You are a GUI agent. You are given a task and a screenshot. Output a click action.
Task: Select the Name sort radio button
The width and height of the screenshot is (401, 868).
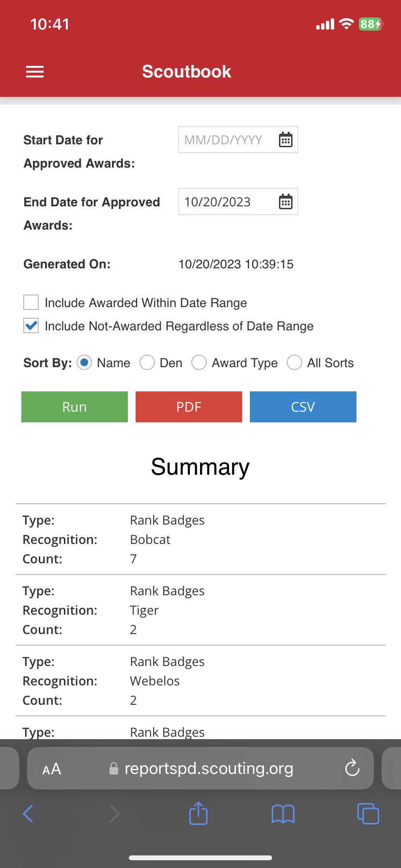point(84,362)
